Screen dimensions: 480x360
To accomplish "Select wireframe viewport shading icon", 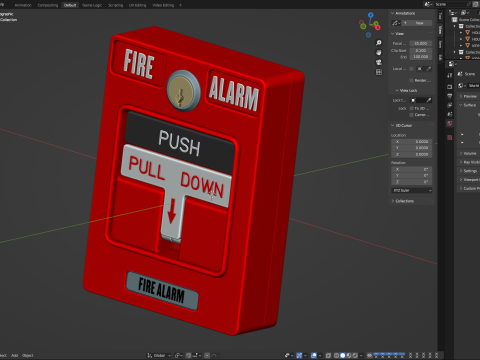I will [x=336, y=355].
